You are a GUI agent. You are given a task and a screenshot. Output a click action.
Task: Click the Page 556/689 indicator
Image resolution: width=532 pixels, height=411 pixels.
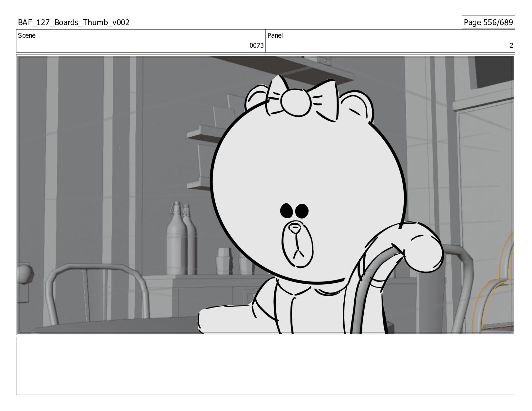(x=488, y=22)
